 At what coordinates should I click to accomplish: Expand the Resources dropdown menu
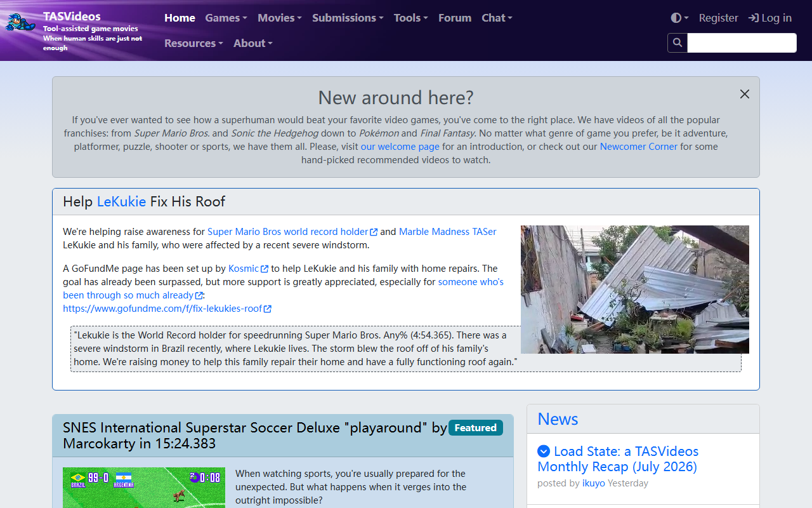[x=193, y=43]
